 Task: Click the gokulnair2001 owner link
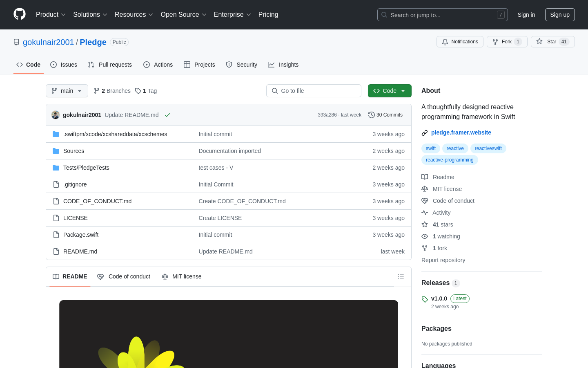48,42
